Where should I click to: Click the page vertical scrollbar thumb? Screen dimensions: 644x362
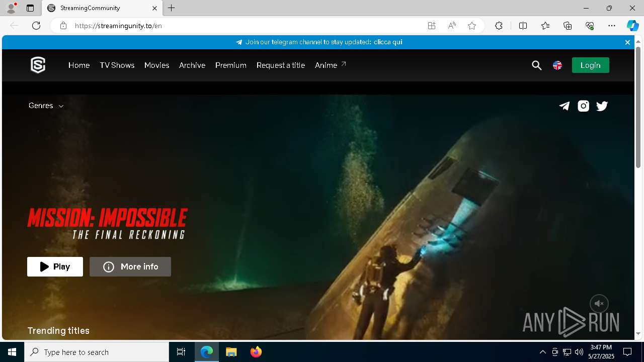coord(638,107)
